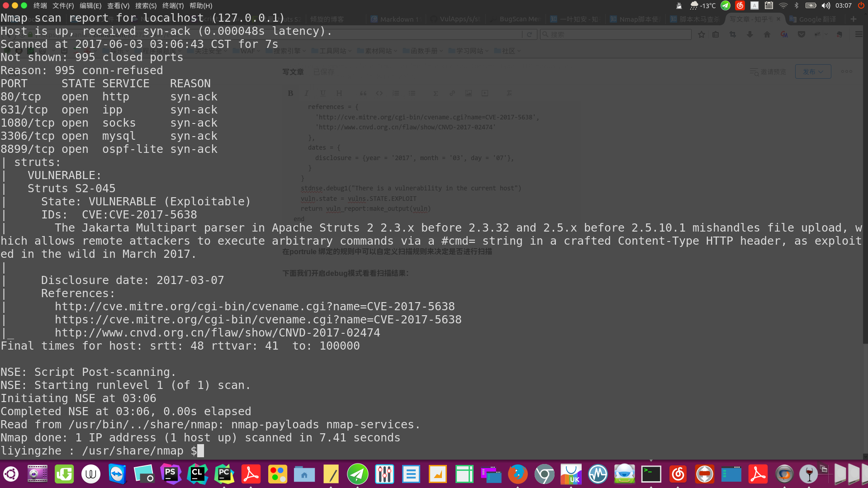Image resolution: width=868 pixels, height=488 pixels.
Task: Open a new browser tab with plus
Action: point(854,19)
